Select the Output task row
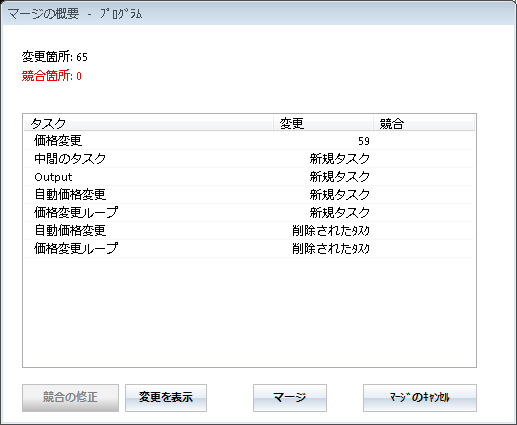 point(249,177)
